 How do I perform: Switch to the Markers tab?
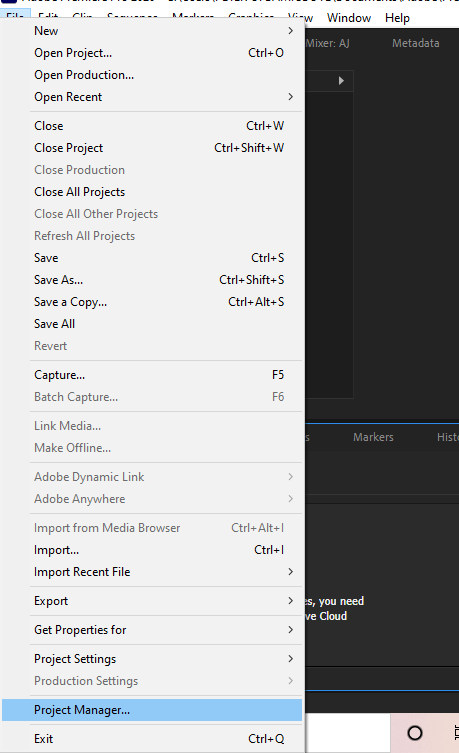point(373,437)
